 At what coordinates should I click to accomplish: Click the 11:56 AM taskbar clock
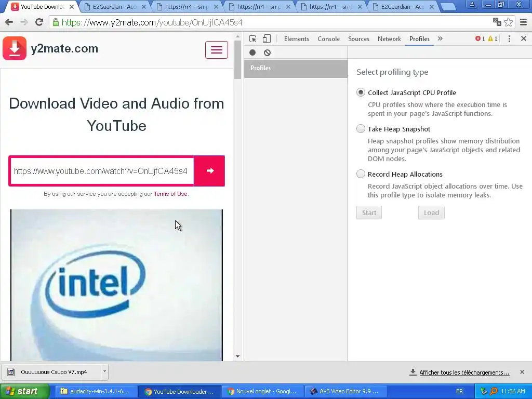point(513,391)
